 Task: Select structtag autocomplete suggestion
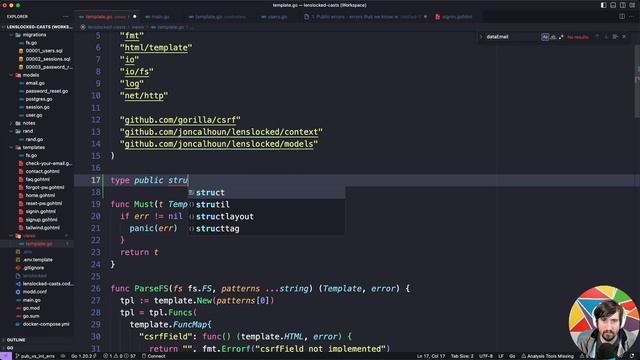tap(267, 229)
